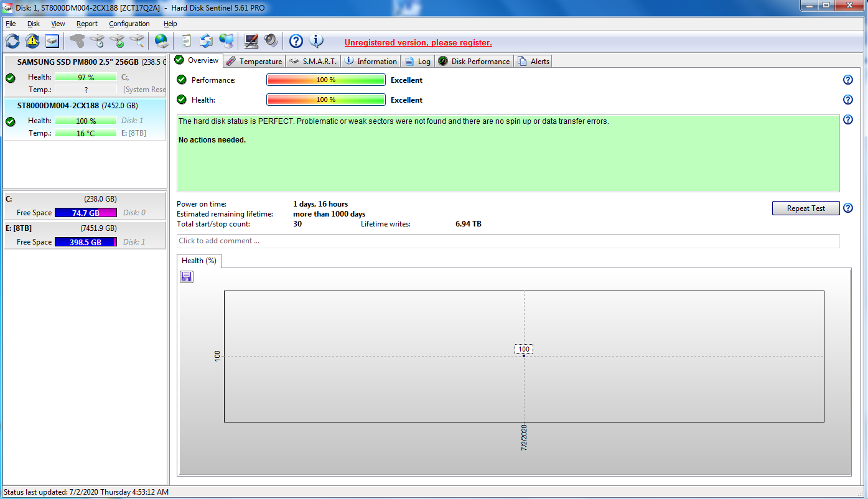Image resolution: width=868 pixels, height=499 pixels.
Task: Open the Disk menu
Action: (x=34, y=24)
